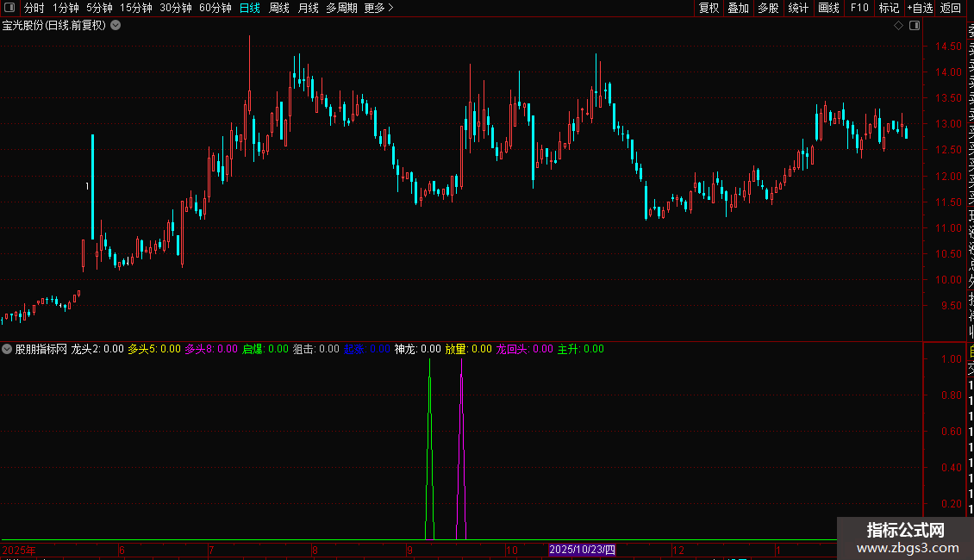Click the 龙回头: 0.00 indicator value

[x=524, y=349]
